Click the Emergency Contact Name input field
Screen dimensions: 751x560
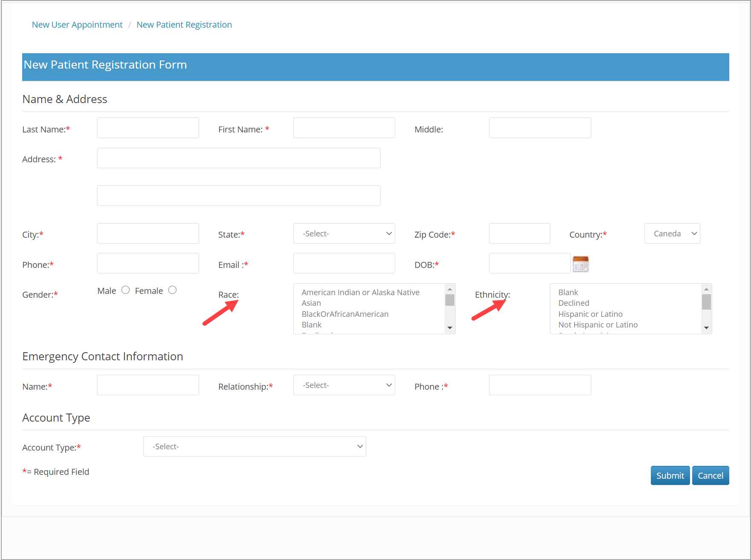(148, 385)
